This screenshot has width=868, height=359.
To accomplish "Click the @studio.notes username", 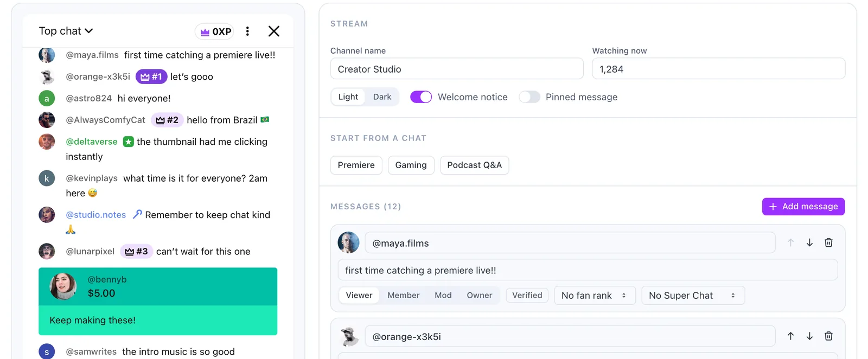I will coord(96,215).
